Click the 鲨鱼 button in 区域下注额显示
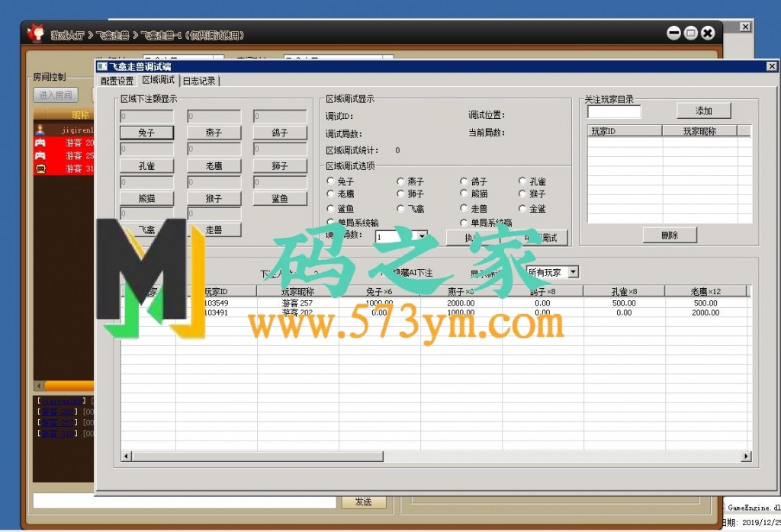Image resolution: width=781 pixels, height=532 pixels. (280, 199)
